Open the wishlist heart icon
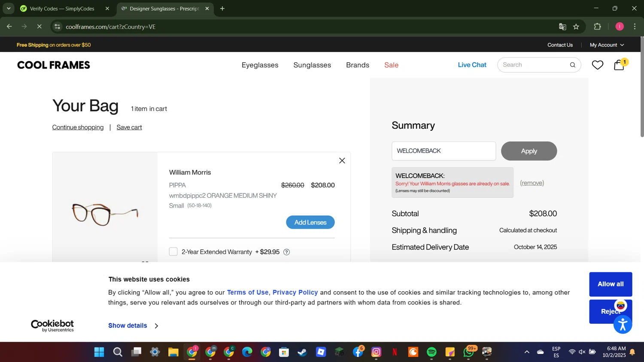644x362 pixels. tap(598, 65)
